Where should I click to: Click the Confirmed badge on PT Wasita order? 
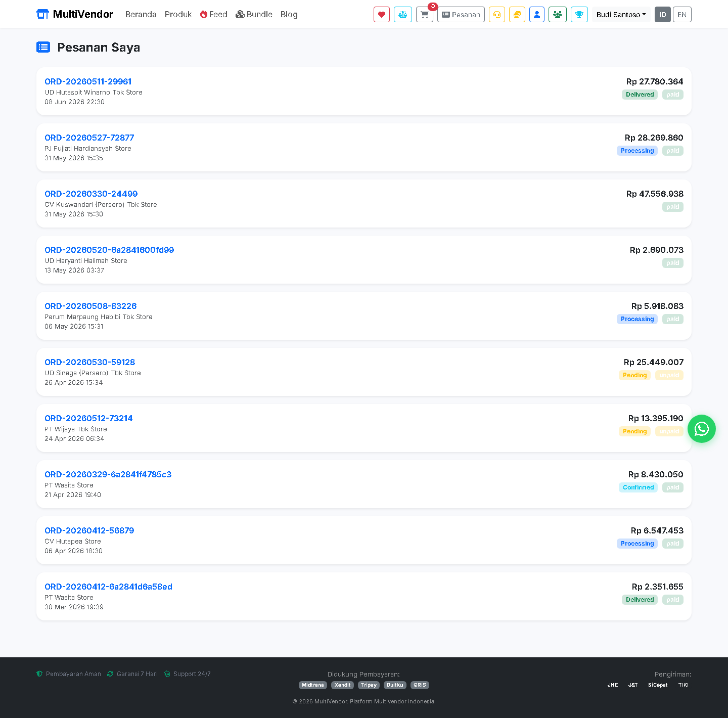point(638,487)
